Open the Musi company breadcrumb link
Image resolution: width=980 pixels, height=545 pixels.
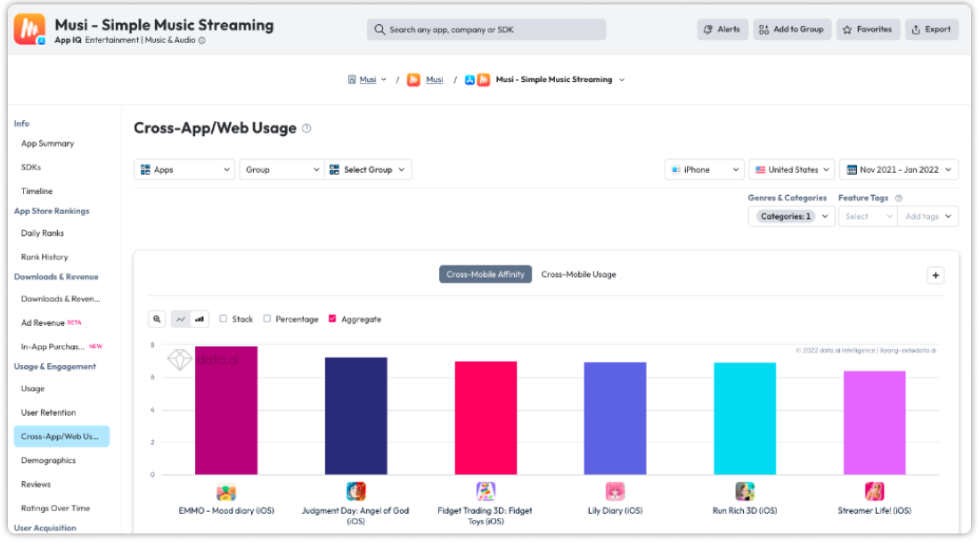coord(367,79)
